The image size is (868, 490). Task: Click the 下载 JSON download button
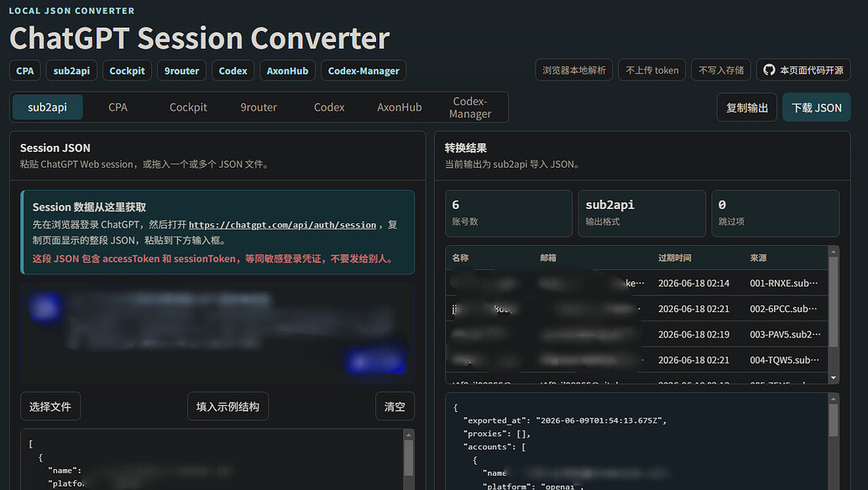[x=817, y=107]
